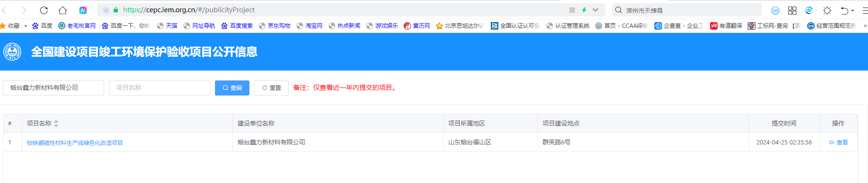Open the 经营范围规范表 bookmark
Viewport: 868px width, 183px height.
[x=831, y=26]
